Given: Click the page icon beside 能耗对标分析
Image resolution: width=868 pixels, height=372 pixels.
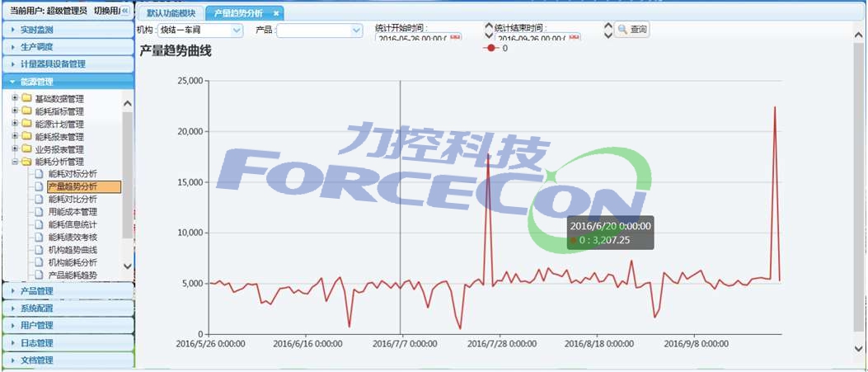Looking at the screenshot, I should tap(38, 174).
